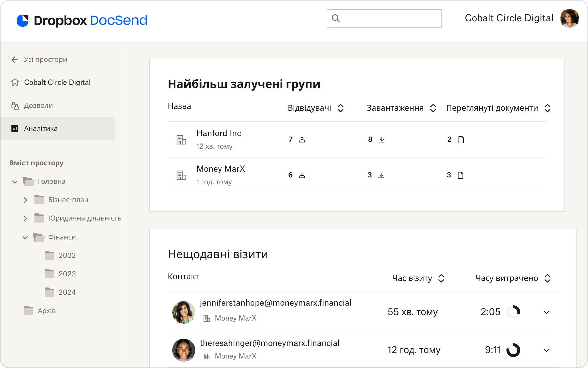The image size is (588, 368).
Task: Click the '1 год. тому' timestamp
Action: [214, 182]
